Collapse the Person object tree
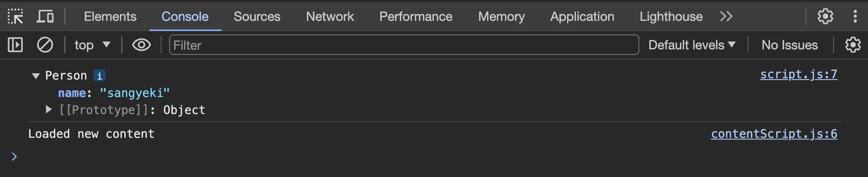 (36, 76)
